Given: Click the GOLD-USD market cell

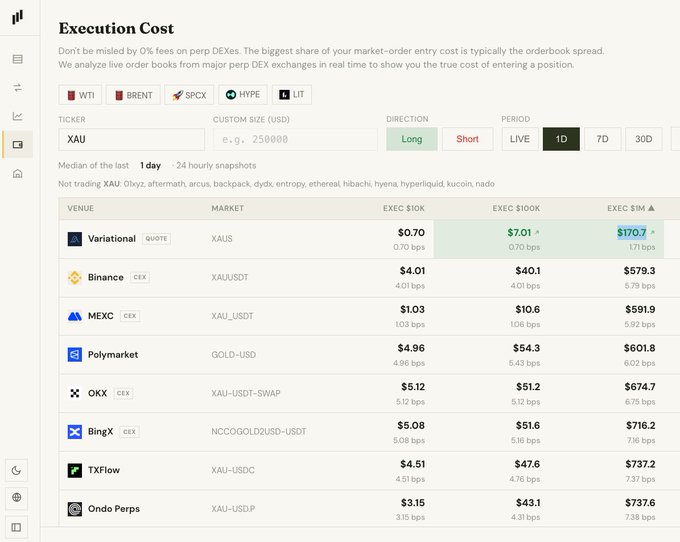Looking at the screenshot, I should (x=233, y=355).
